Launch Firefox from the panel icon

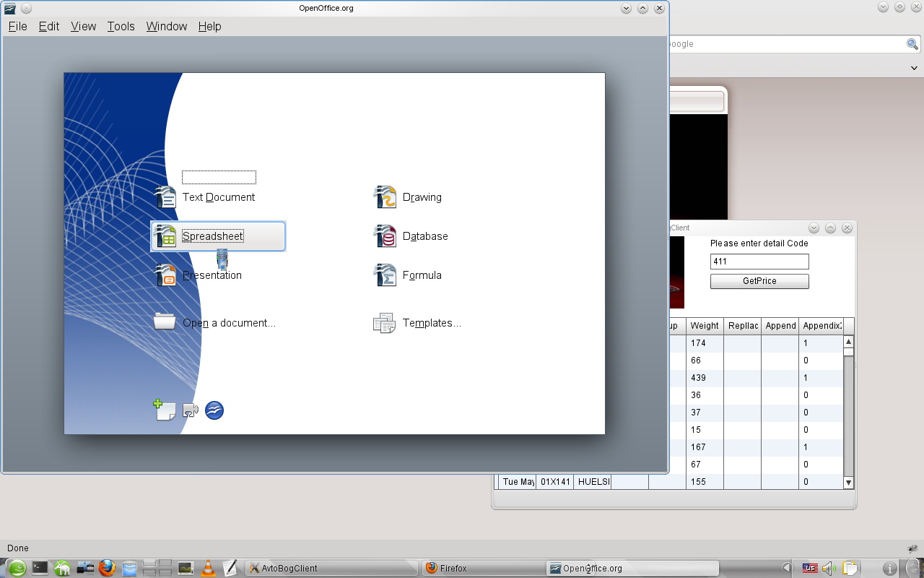(108, 569)
